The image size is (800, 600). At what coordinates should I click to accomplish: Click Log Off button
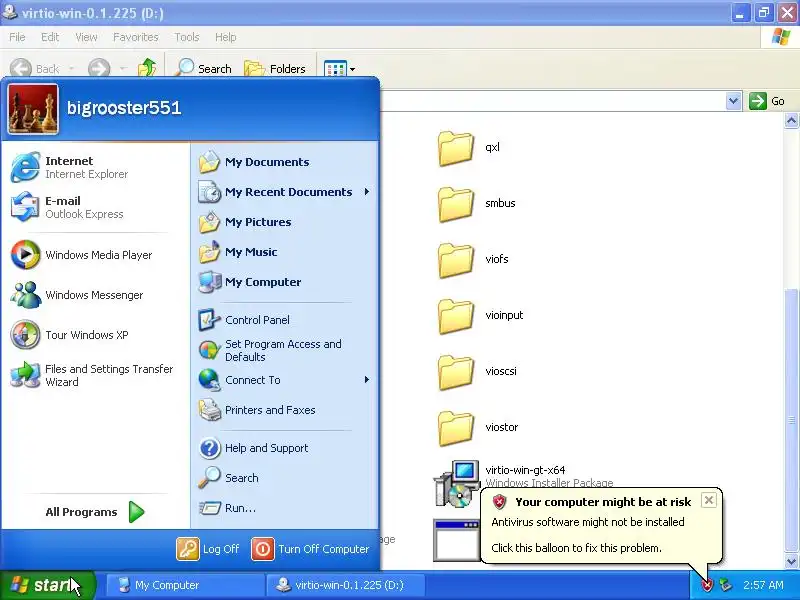coord(208,549)
